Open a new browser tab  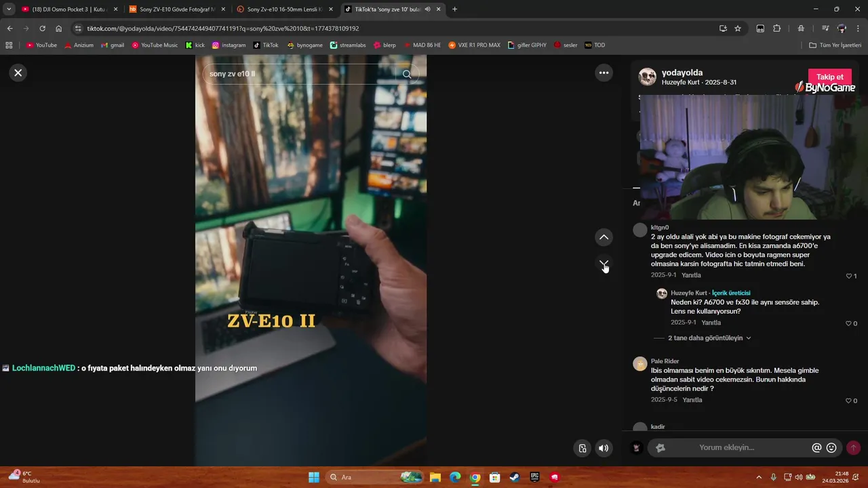tap(454, 9)
